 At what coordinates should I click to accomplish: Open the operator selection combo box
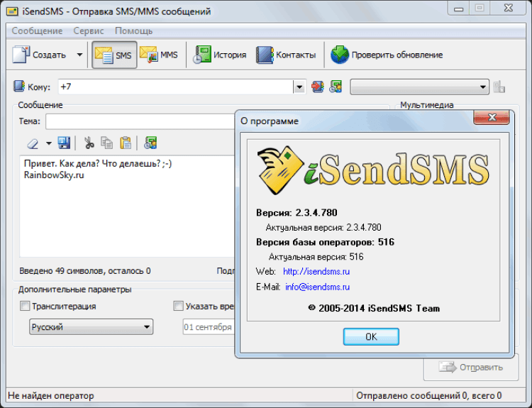point(419,87)
